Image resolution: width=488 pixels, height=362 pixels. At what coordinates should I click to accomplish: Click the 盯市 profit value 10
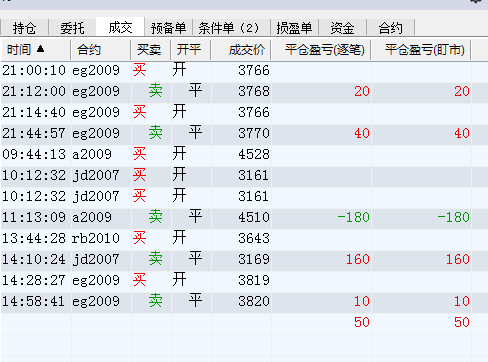click(x=462, y=301)
